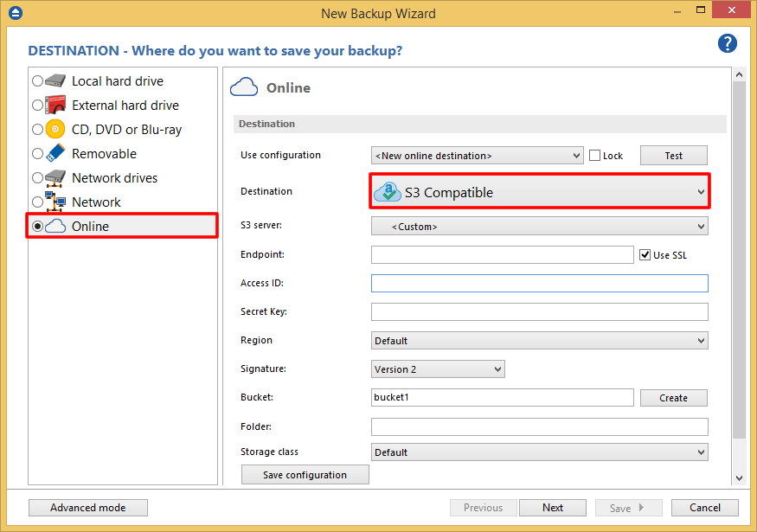Viewport: 757px width, 532px height.
Task: Open the Use configuration dropdown
Action: pos(477,156)
